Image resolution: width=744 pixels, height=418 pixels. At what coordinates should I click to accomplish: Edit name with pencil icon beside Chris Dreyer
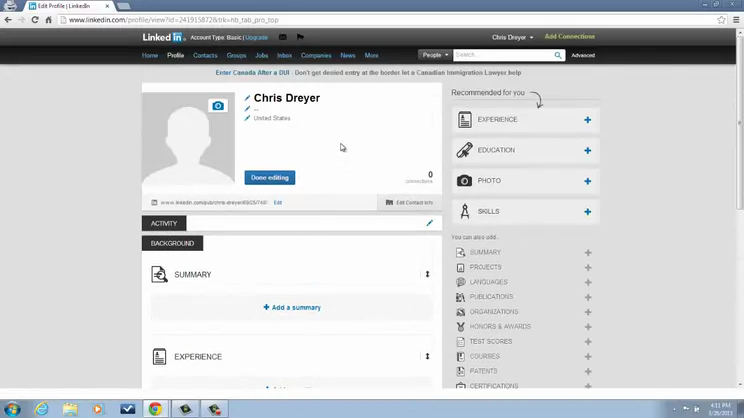pyautogui.click(x=247, y=98)
